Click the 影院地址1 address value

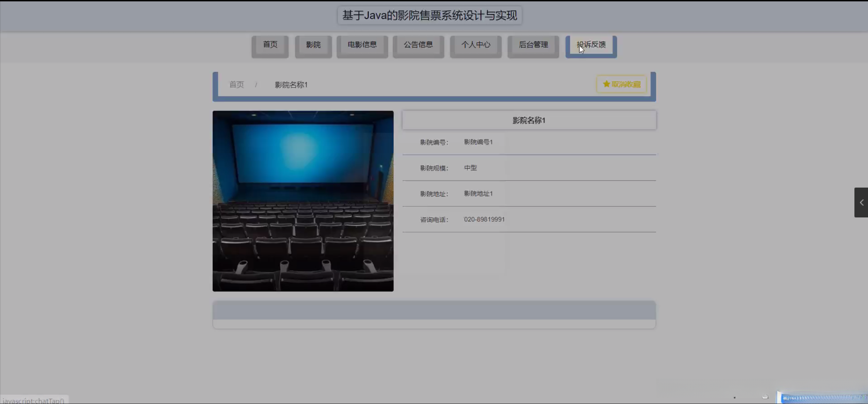tap(478, 194)
